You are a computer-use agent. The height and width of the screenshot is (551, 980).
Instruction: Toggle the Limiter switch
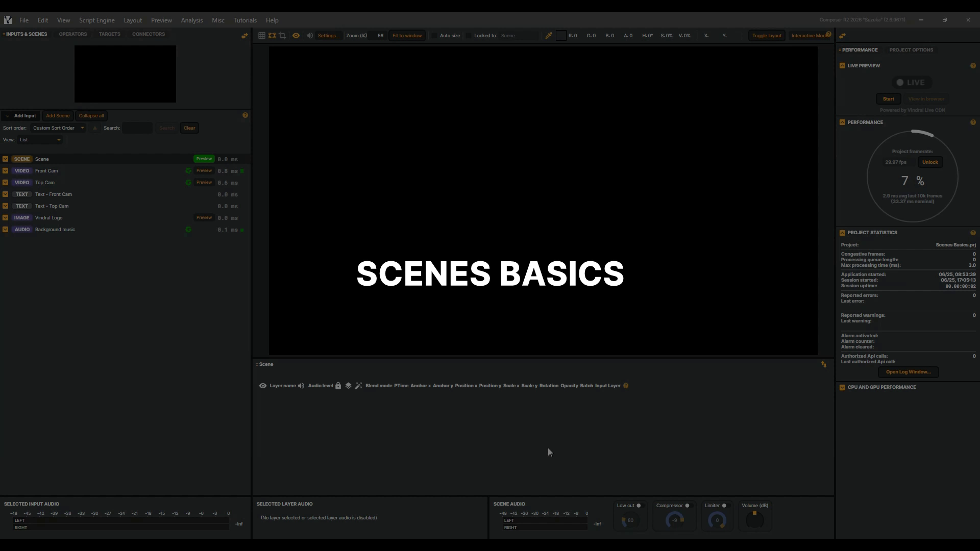(x=725, y=506)
